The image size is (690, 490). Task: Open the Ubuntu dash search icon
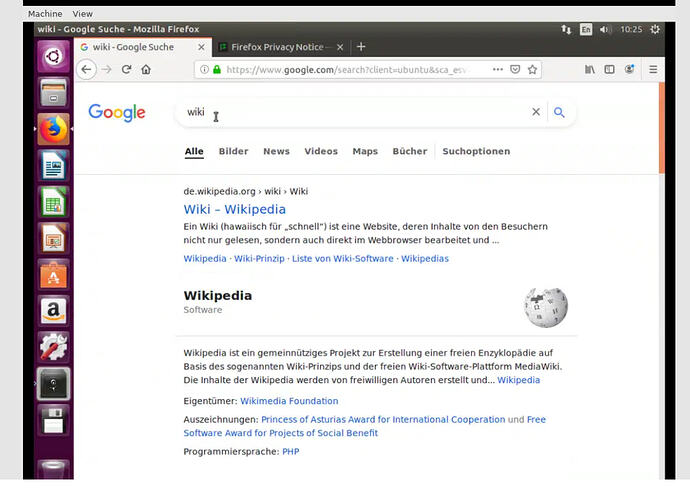coord(53,56)
